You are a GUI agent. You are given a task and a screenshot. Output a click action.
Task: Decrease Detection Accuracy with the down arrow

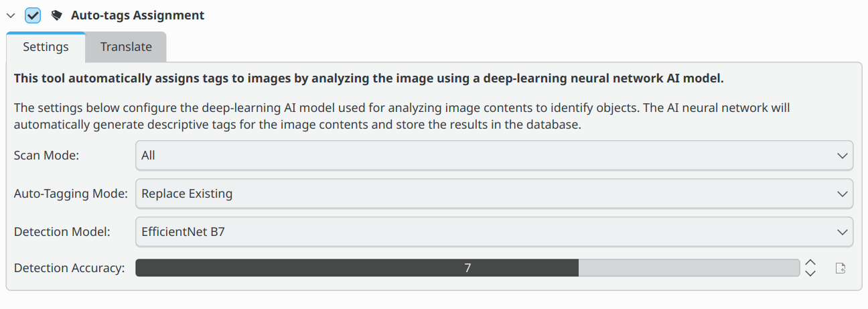[x=810, y=273]
